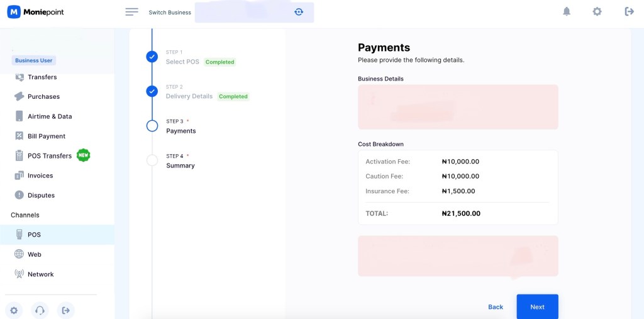Click the Channels section header

(25, 215)
